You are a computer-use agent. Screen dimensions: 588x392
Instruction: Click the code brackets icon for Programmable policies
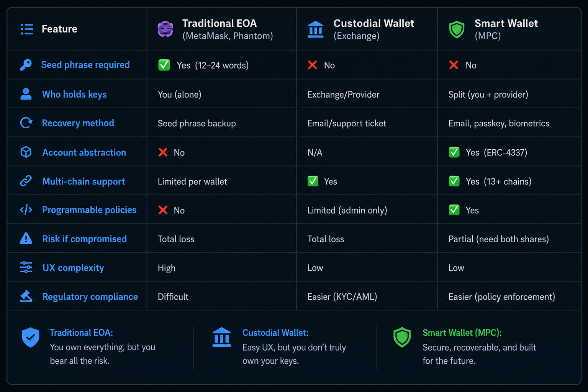click(26, 210)
